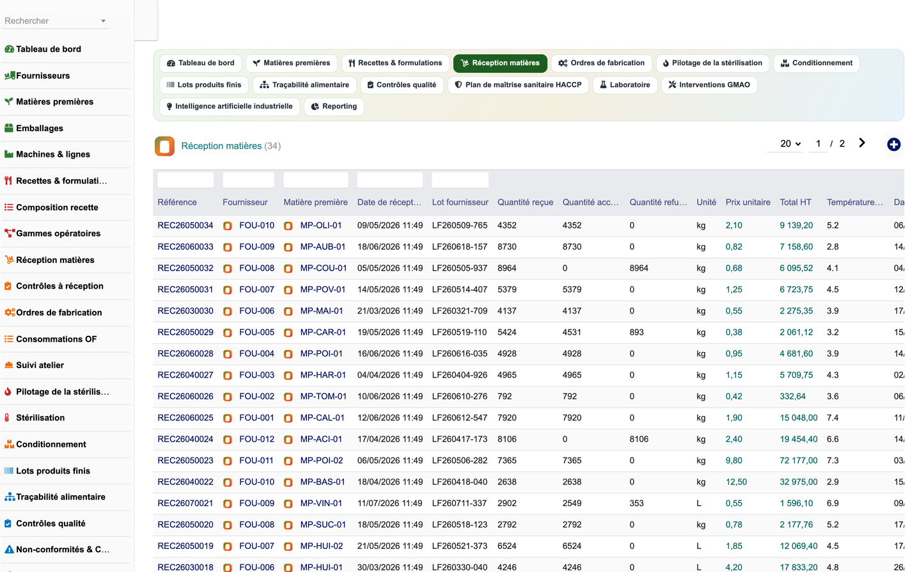Open the Reporting tab
The image size is (924, 572).
334,107
